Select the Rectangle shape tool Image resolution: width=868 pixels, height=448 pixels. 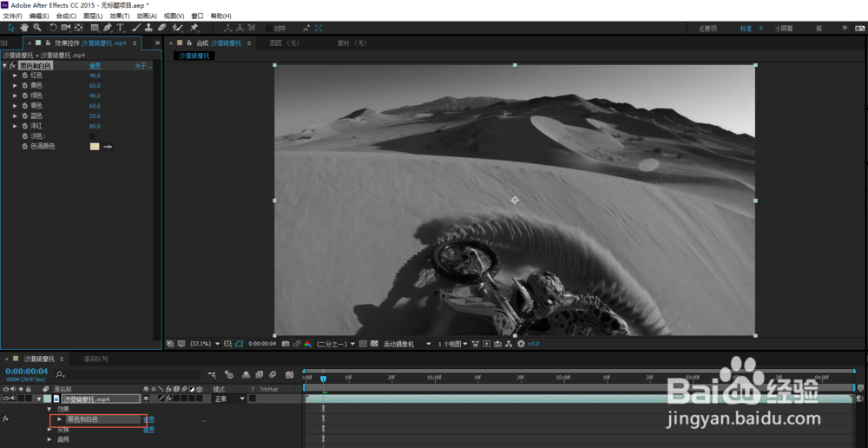click(95, 28)
